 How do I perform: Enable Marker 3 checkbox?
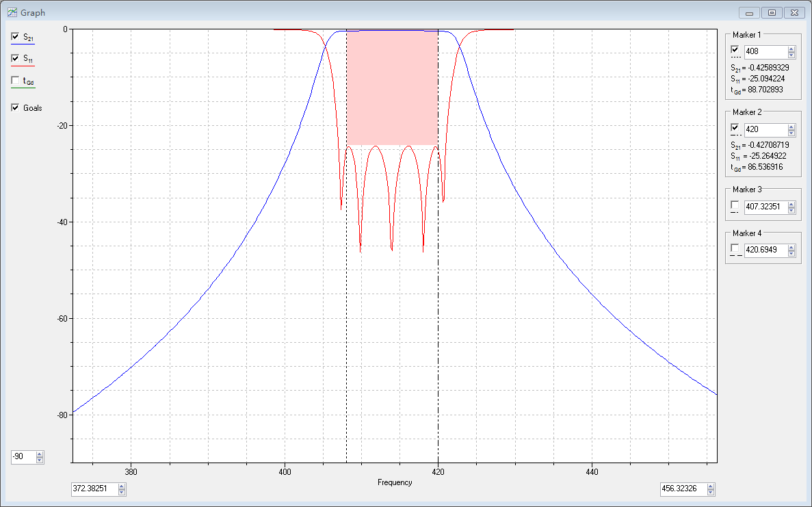click(735, 205)
